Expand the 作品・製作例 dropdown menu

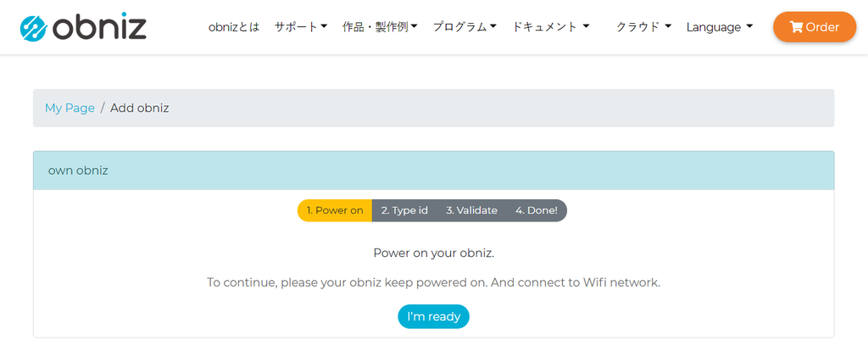[x=380, y=27]
